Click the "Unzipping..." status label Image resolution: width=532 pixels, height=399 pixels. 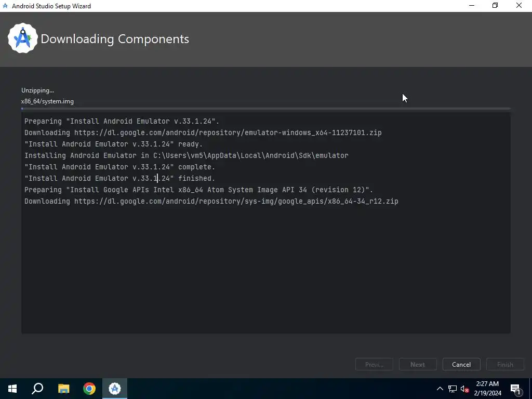coord(37,90)
